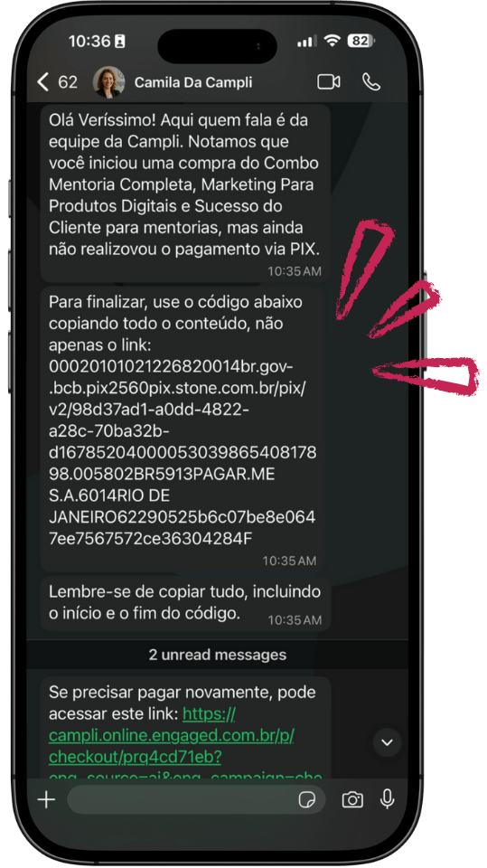Open the camera from the chat bar
This screenshot has height=868, width=487.
(352, 799)
